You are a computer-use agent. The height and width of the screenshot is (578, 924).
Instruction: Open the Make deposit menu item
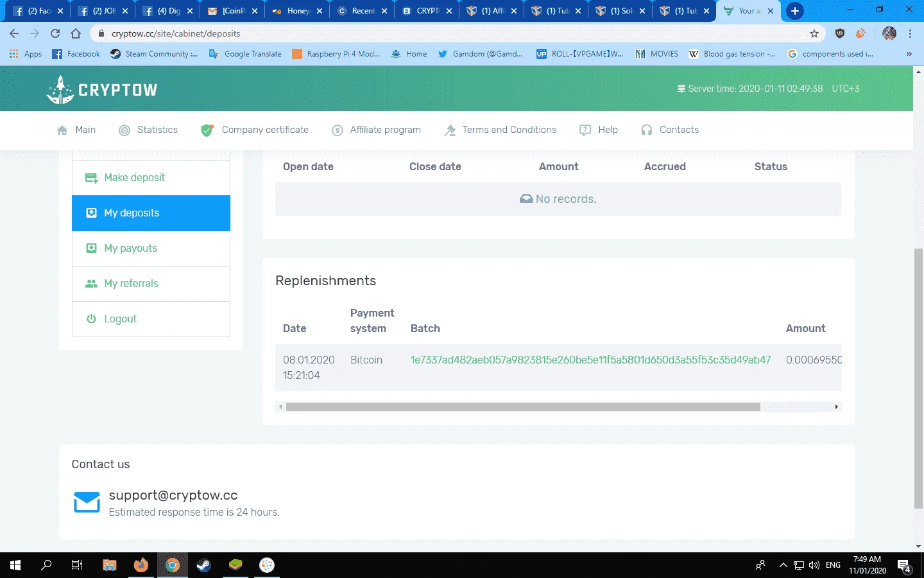coord(151,178)
